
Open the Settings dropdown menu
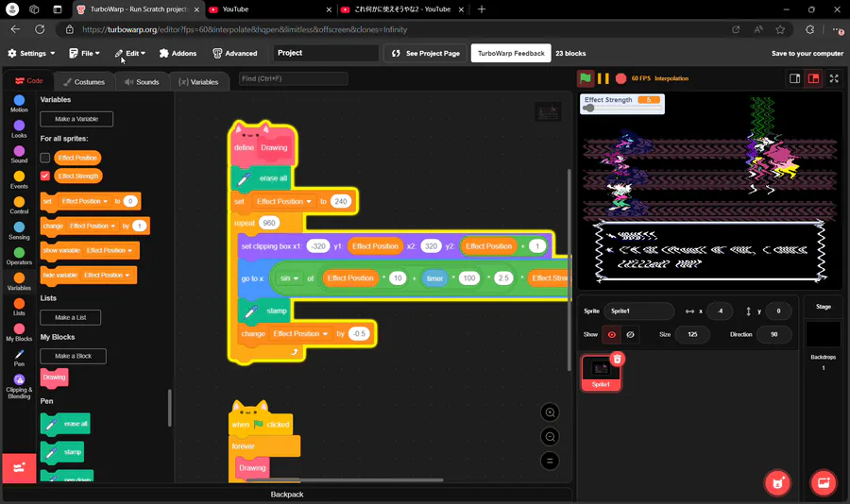pos(31,53)
